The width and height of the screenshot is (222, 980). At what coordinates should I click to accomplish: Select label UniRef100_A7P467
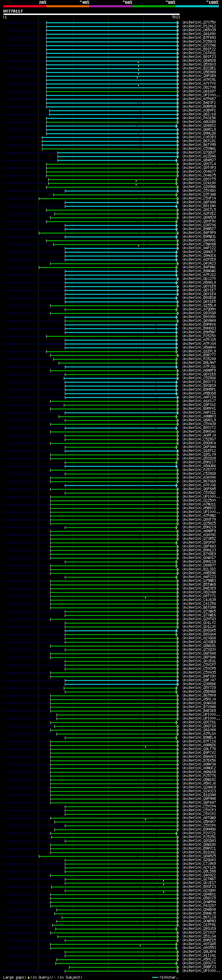(199, 99)
